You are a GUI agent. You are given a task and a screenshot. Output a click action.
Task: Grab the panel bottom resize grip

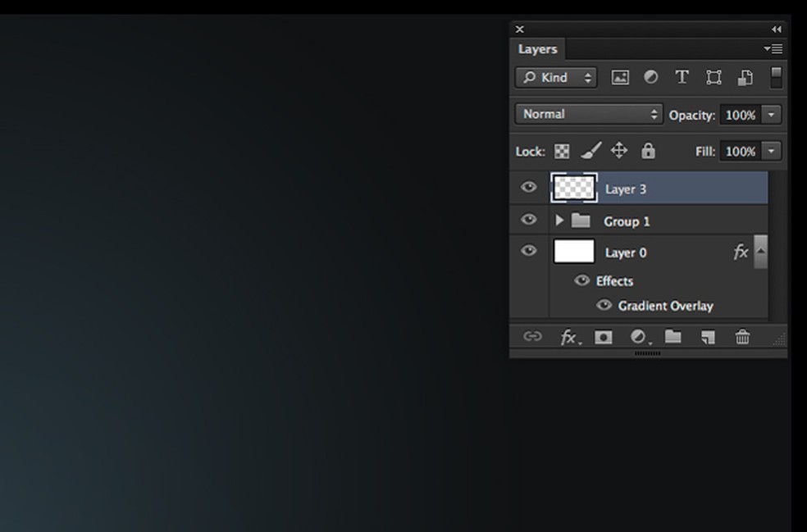647,353
